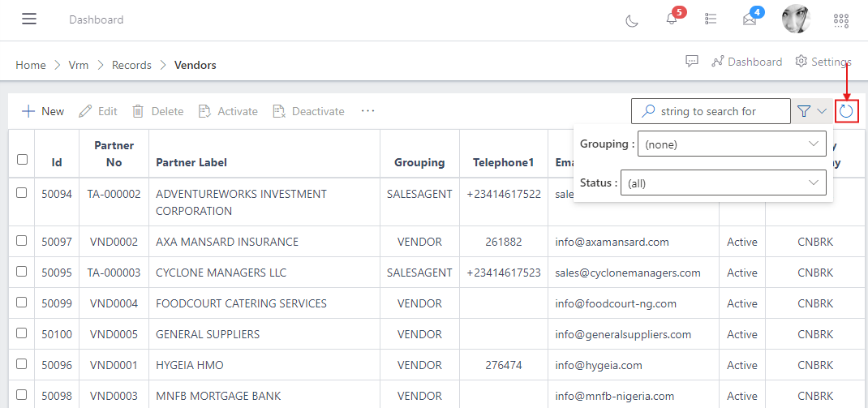Toggle the filter funnel dropdown
This screenshot has height=408, width=868.
(x=811, y=111)
